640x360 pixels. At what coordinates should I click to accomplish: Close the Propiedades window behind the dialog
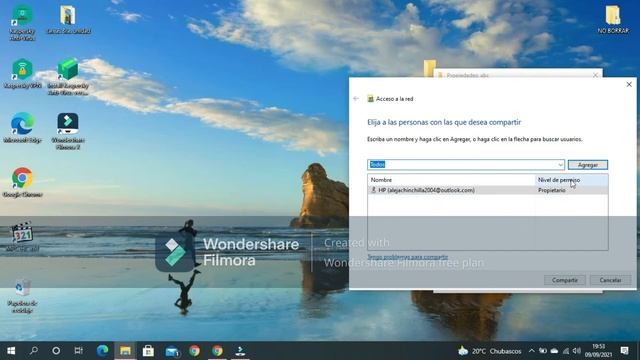click(595, 75)
